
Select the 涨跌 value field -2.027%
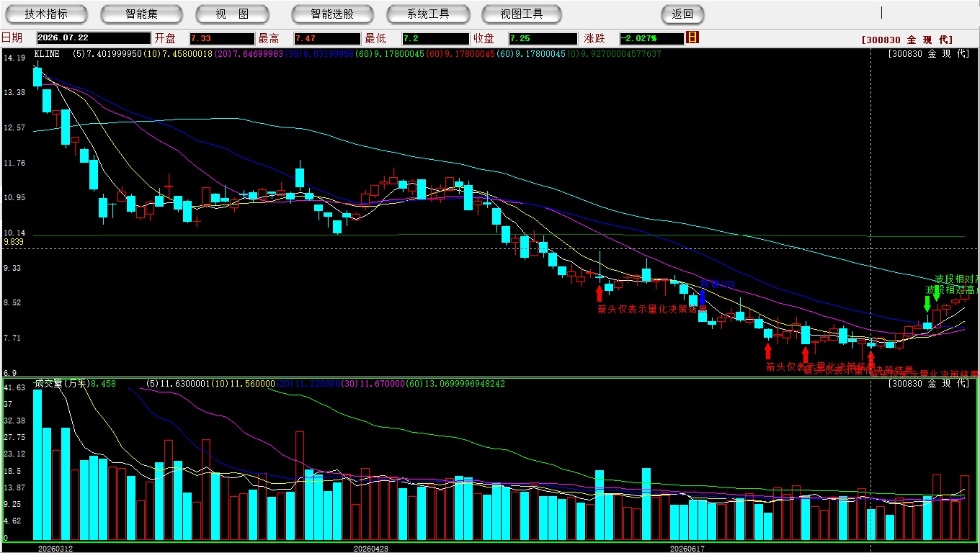click(x=651, y=38)
